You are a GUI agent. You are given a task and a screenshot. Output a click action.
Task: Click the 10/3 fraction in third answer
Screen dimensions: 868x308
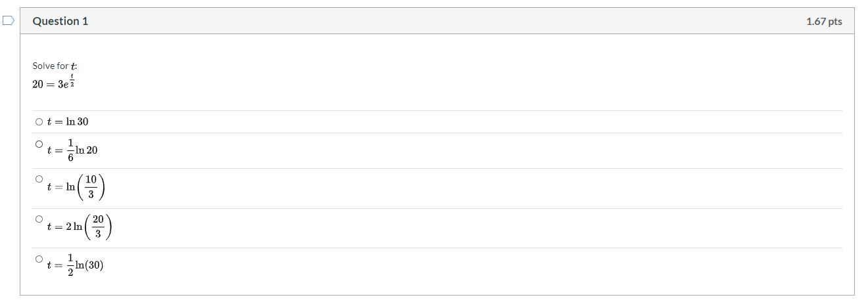(x=91, y=188)
